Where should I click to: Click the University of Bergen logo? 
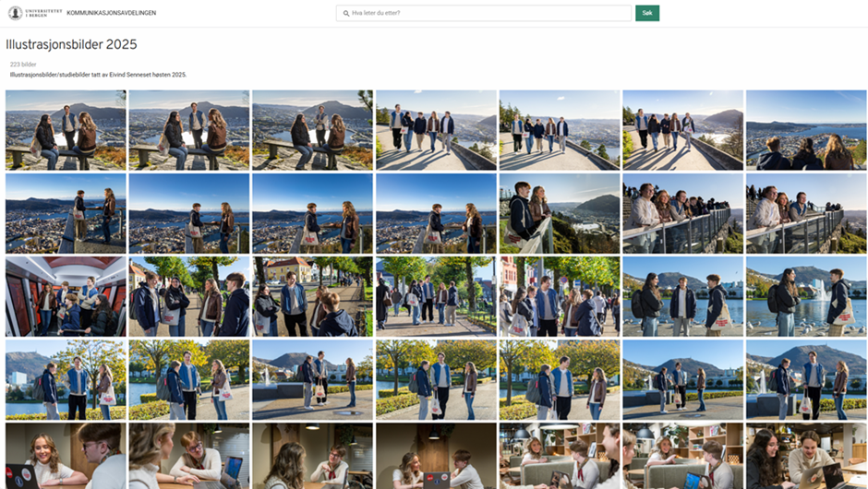35,13
